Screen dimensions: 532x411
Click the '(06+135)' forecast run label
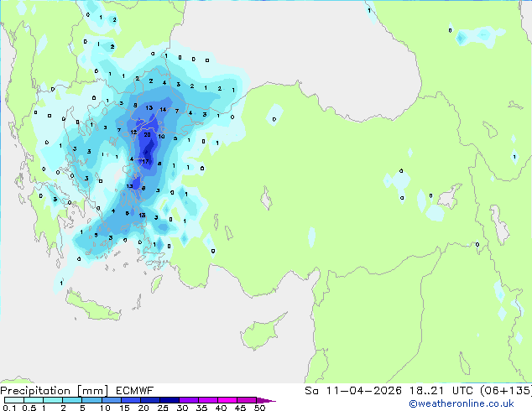506,391
